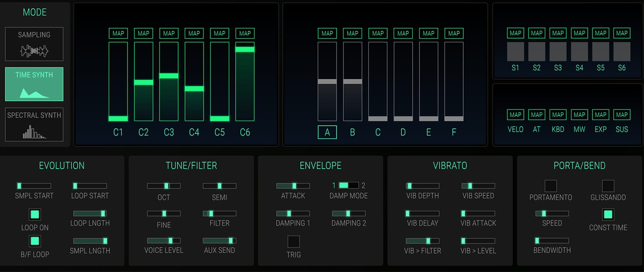Click the C1 fader handle at bottom
The width and height of the screenshot is (644, 272).
point(118,118)
